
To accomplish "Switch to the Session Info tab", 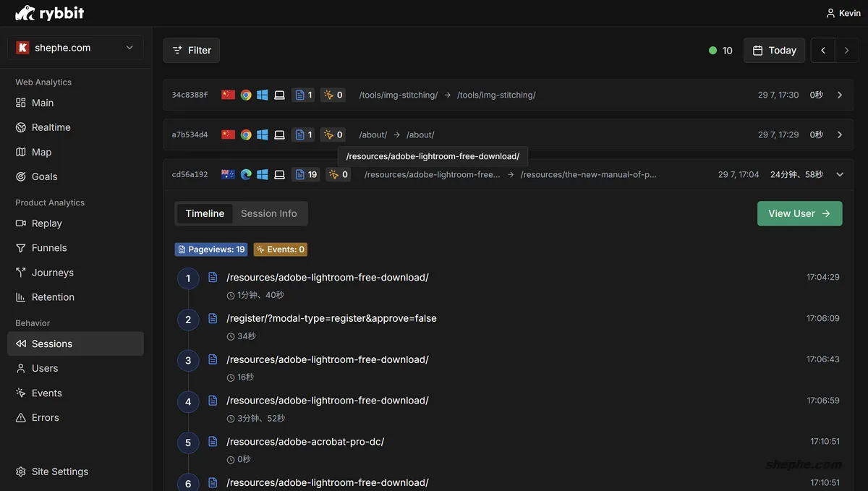I will 268,213.
